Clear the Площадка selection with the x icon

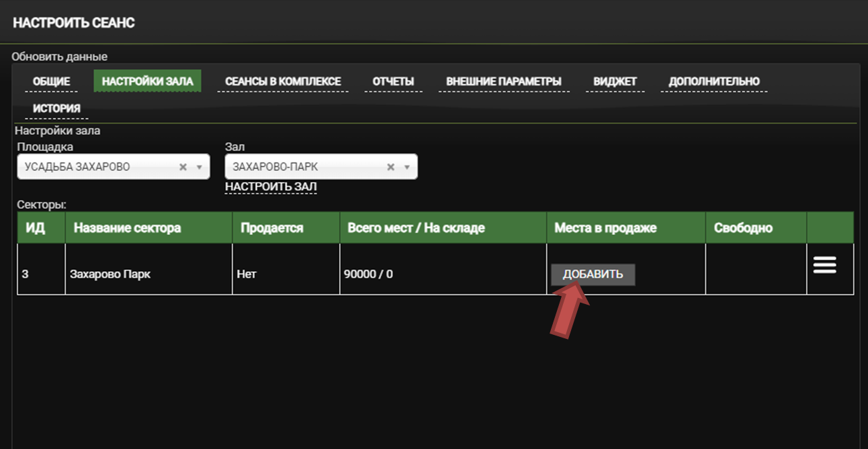(x=183, y=167)
